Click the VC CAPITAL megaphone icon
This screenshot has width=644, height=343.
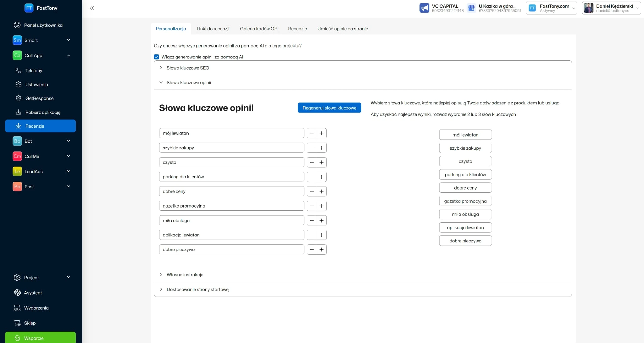[x=424, y=8]
